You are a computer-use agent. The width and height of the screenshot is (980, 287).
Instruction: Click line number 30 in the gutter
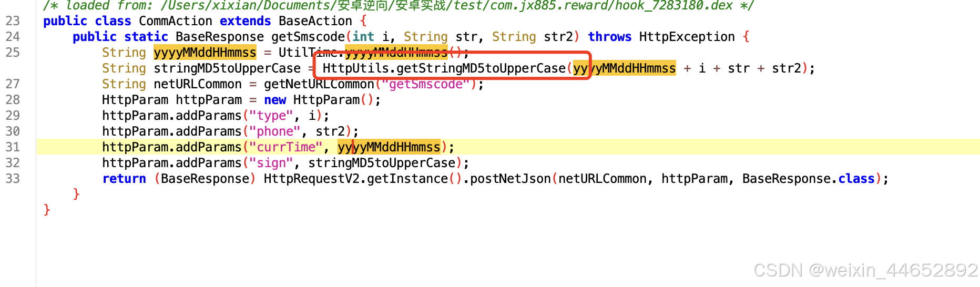(x=13, y=131)
